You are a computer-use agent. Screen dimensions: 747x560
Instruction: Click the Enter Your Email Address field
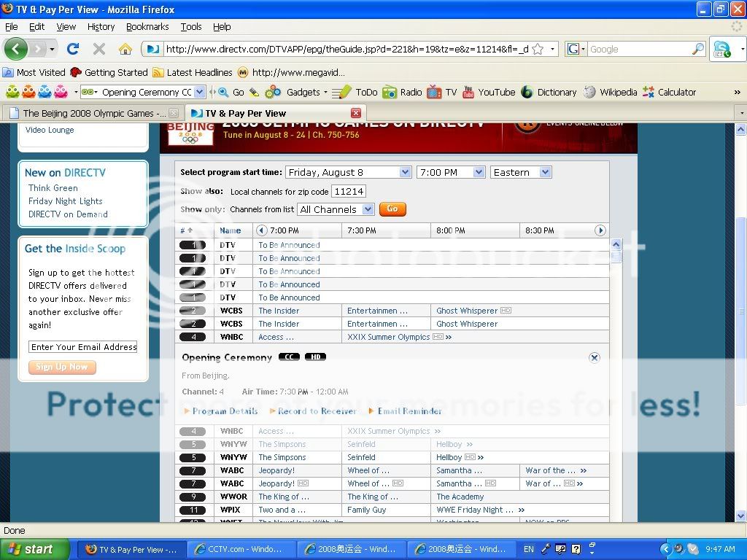(x=83, y=346)
